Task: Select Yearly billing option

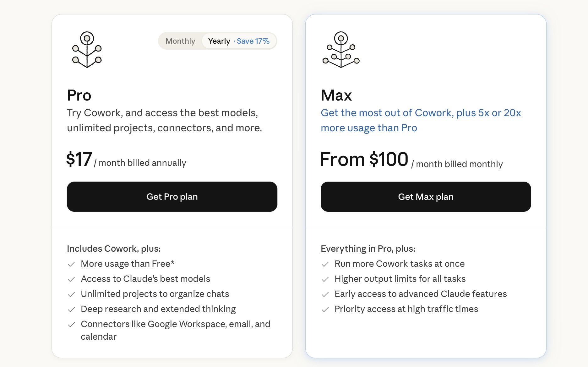Action: 219,41
